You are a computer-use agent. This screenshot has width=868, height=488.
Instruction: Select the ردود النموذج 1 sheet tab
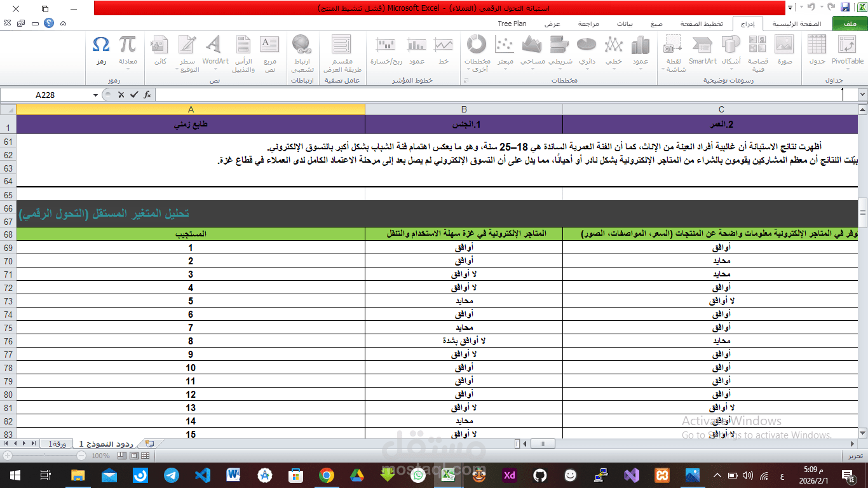[106, 443]
